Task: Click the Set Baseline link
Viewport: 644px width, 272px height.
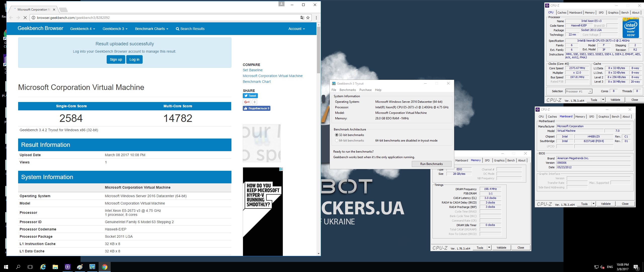Action: tap(253, 70)
